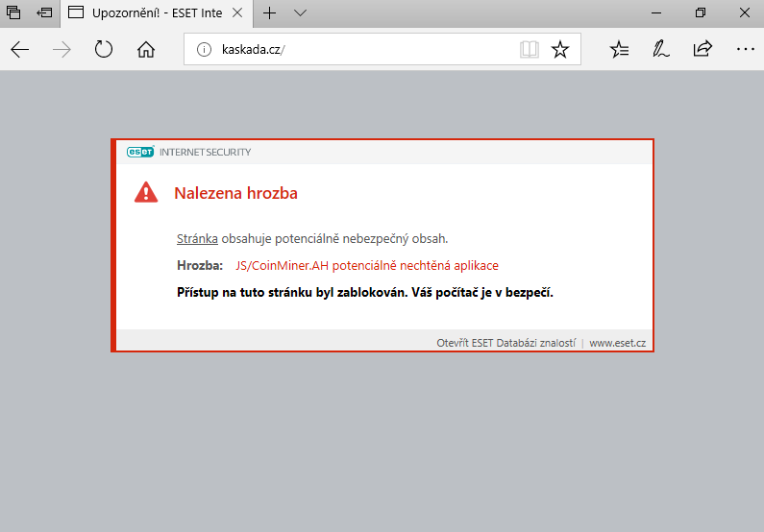Viewport: 764px width, 532px height.
Task: Open the Favorites hub icon
Action: [619, 49]
